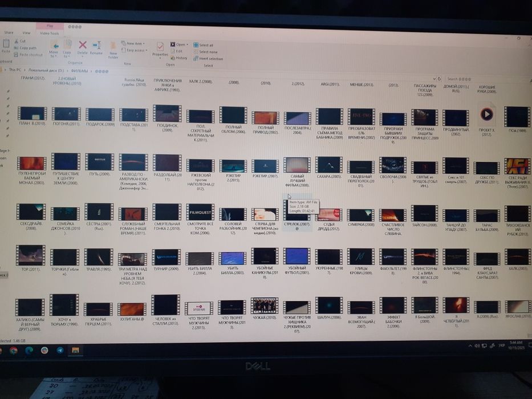Click the СУМЕРКИ.(2008) file name
Viewport: 532px width, 399px height.
point(361,225)
